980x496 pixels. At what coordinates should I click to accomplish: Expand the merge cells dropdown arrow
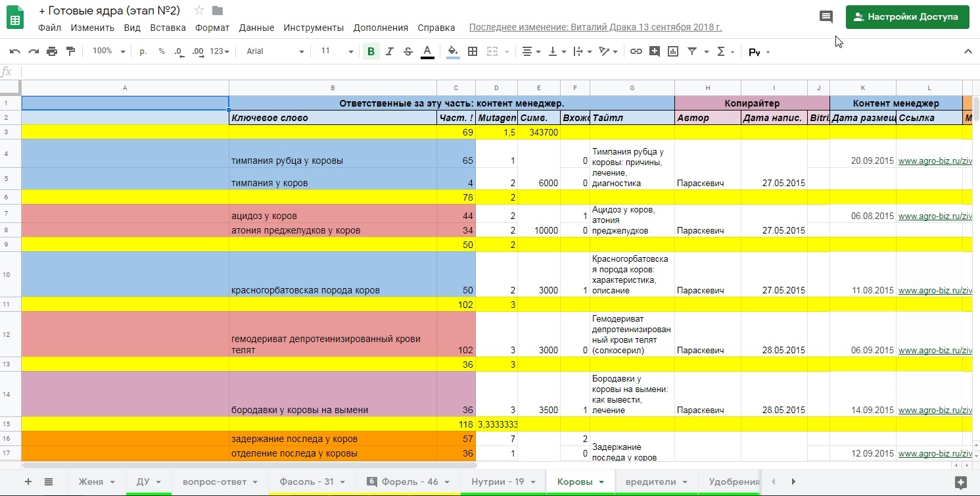(x=507, y=51)
